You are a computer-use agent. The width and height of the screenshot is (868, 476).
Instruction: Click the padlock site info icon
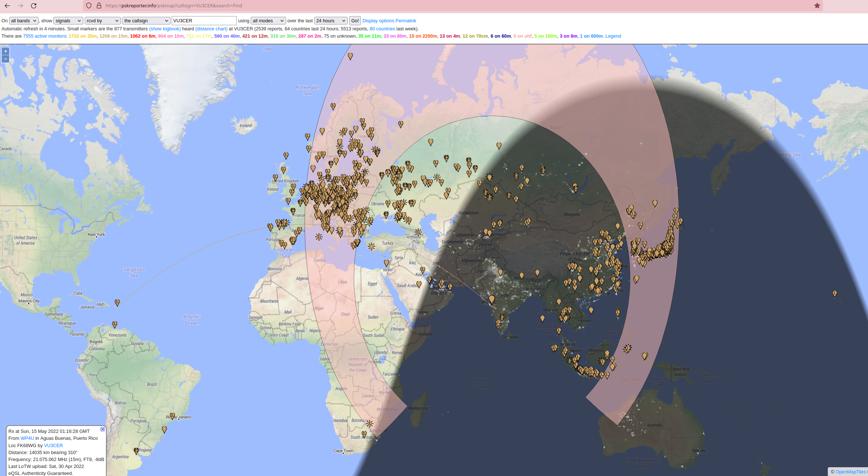point(99,6)
